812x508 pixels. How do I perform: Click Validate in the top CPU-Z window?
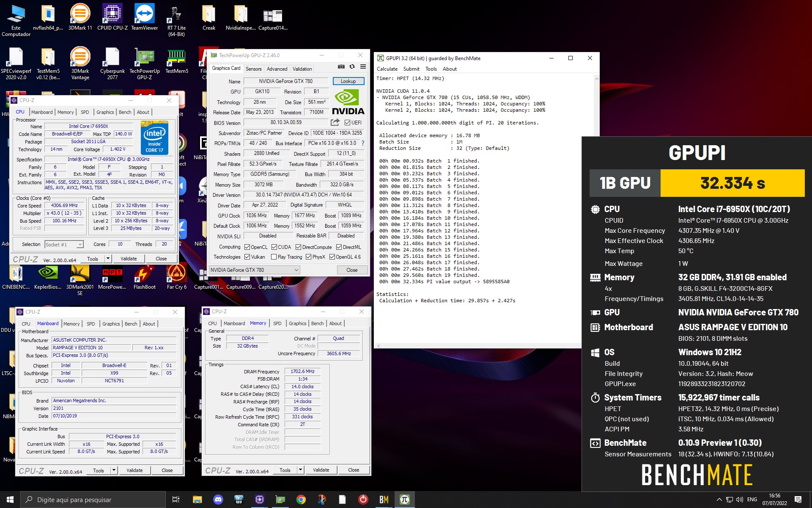(129, 259)
